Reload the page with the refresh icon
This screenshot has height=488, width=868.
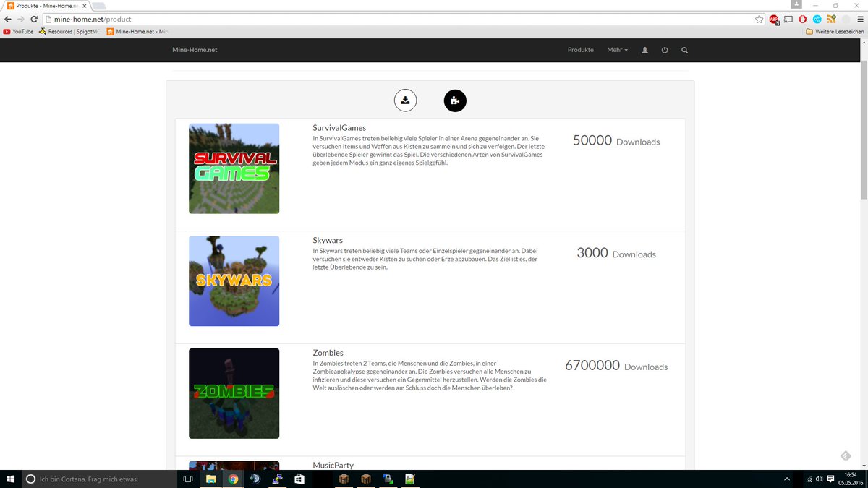tap(34, 19)
